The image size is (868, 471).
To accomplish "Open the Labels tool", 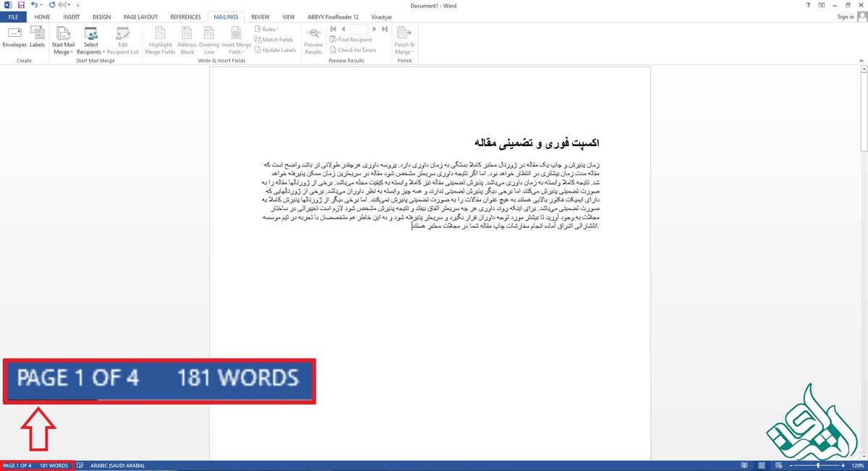I will tap(37, 38).
